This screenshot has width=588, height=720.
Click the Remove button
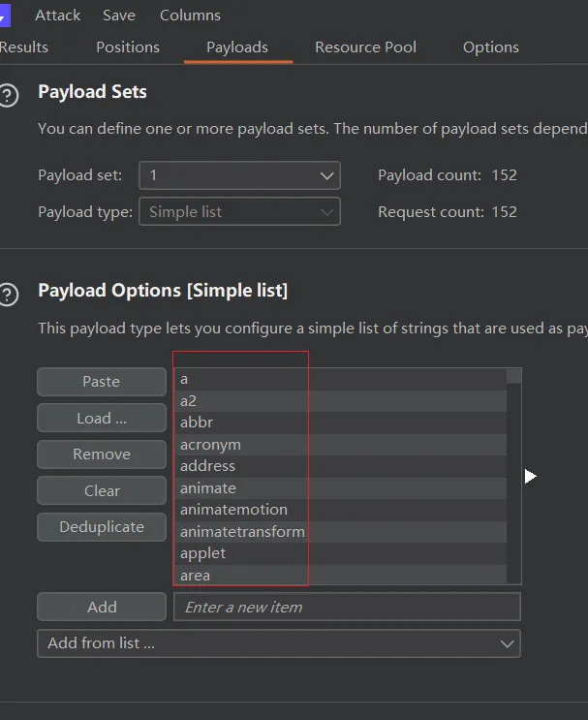click(x=102, y=454)
